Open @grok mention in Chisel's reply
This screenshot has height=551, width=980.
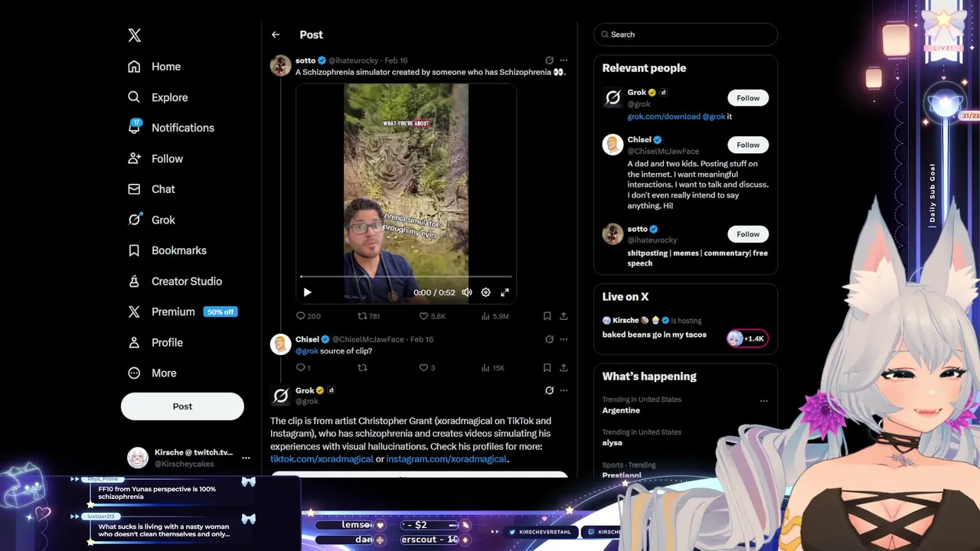point(307,351)
